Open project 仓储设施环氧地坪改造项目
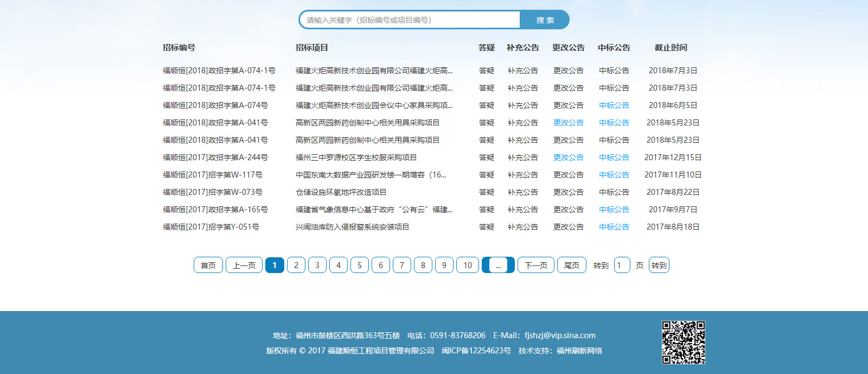The width and height of the screenshot is (868, 374). click(x=341, y=192)
